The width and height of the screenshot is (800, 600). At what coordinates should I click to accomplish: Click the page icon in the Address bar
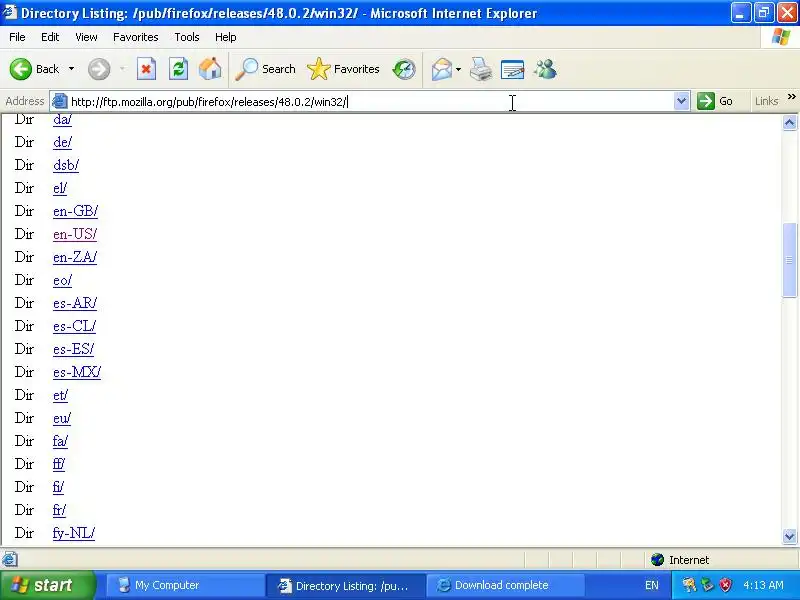pyautogui.click(x=60, y=101)
